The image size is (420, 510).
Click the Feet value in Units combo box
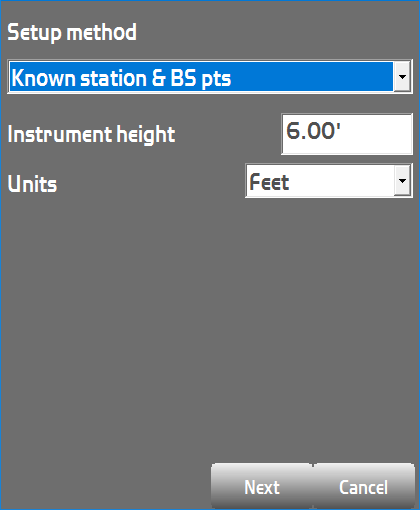[269, 182]
